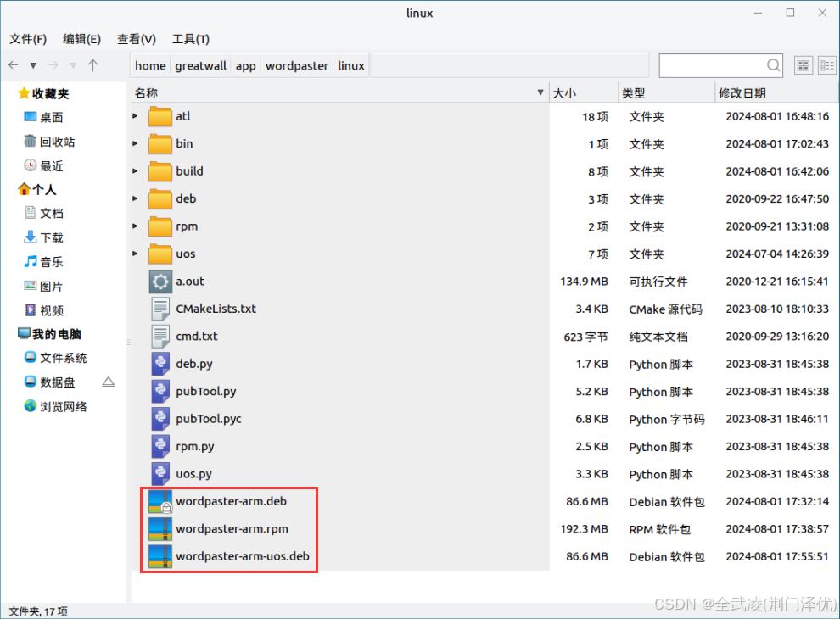Viewport: 840px width, 619px height.
Task: Eject 数据盘 with triangle icon
Action: [x=109, y=382]
